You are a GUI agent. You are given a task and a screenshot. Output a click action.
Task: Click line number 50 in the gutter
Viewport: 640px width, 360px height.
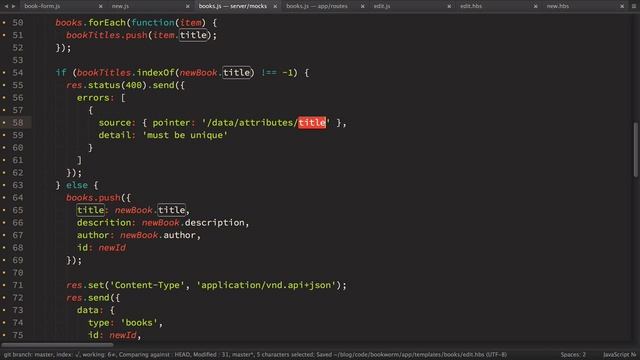18,22
